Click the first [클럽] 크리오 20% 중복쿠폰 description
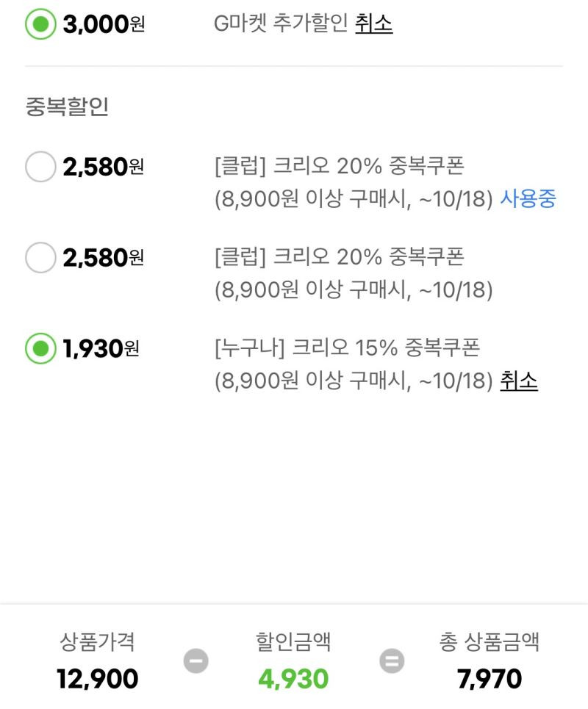 (x=340, y=166)
